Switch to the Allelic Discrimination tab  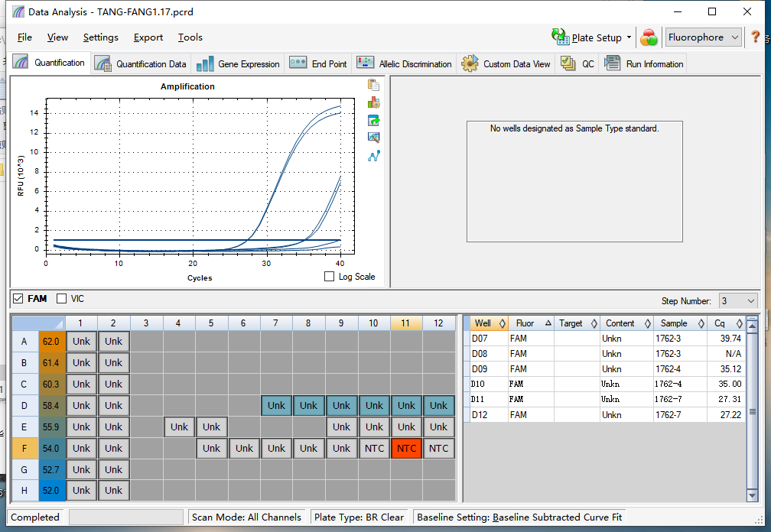click(404, 64)
